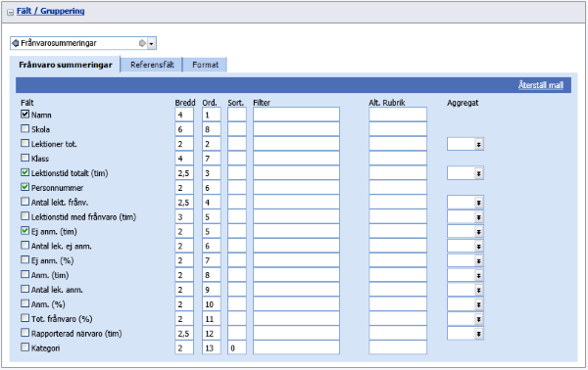Click the left arrow icon beside Frånvarosummeringar

[x=15, y=43]
